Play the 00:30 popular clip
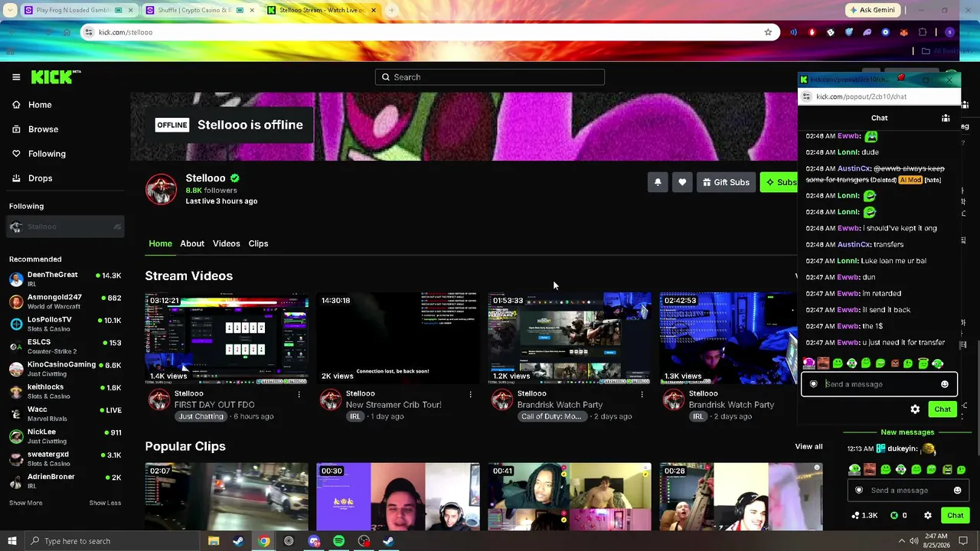The image size is (980, 551). pos(398,496)
